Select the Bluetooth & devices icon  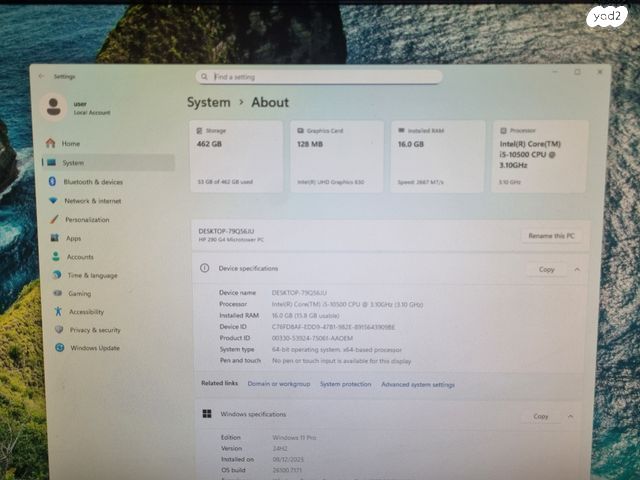pos(52,181)
